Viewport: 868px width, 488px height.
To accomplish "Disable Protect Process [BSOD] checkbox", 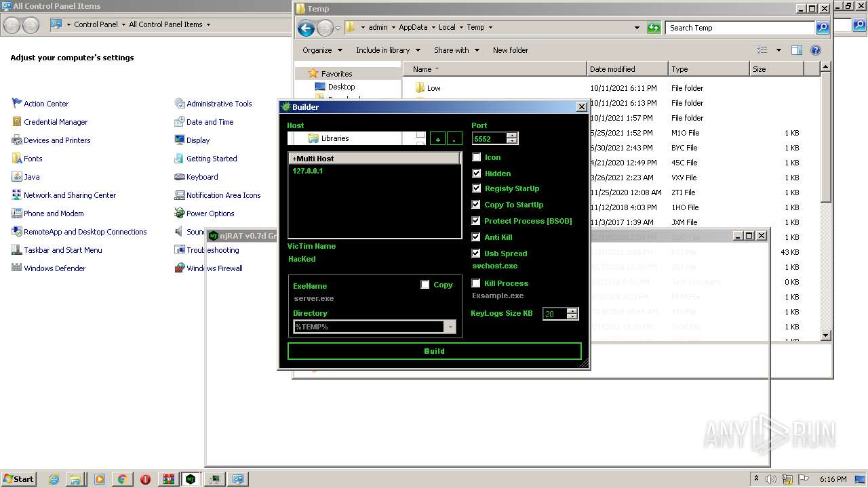I will click(476, 221).
